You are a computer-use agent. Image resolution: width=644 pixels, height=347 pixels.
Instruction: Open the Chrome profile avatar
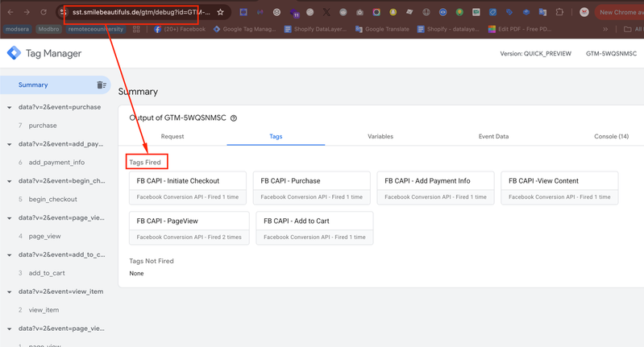584,12
